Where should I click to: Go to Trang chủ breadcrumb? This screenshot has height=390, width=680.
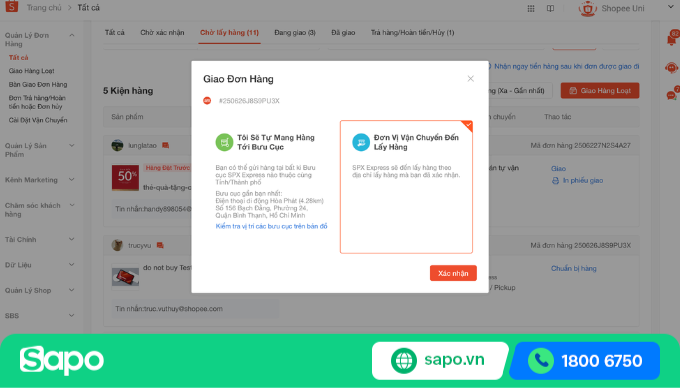(x=44, y=8)
